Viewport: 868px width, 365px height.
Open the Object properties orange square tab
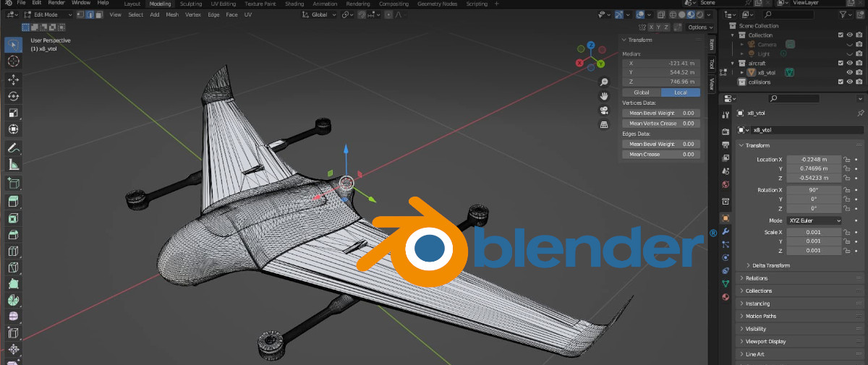pyautogui.click(x=726, y=218)
